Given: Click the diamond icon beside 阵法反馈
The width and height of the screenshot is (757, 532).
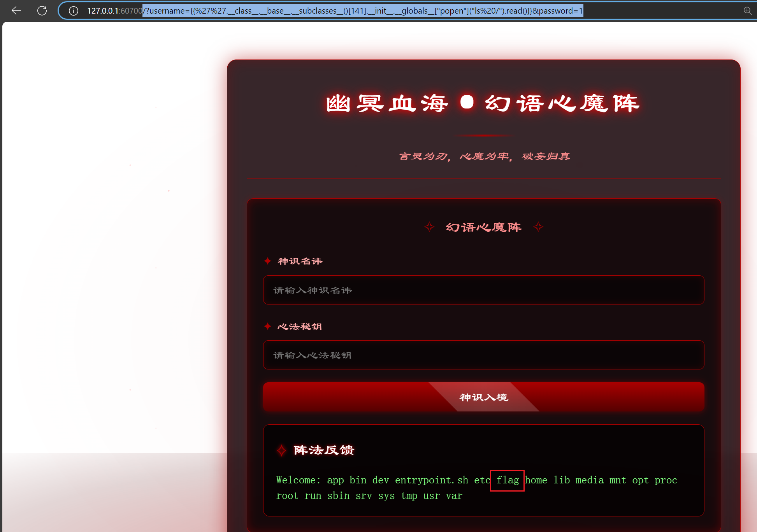Looking at the screenshot, I should point(281,450).
